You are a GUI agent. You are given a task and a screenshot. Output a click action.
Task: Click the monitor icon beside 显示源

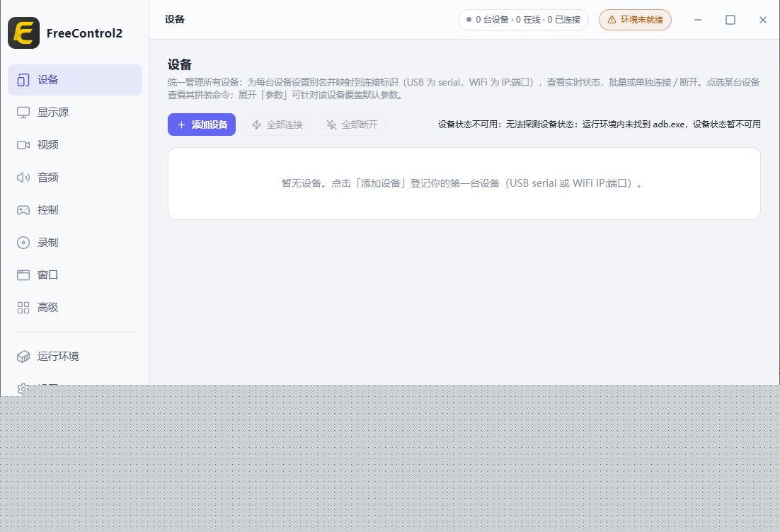pos(23,112)
